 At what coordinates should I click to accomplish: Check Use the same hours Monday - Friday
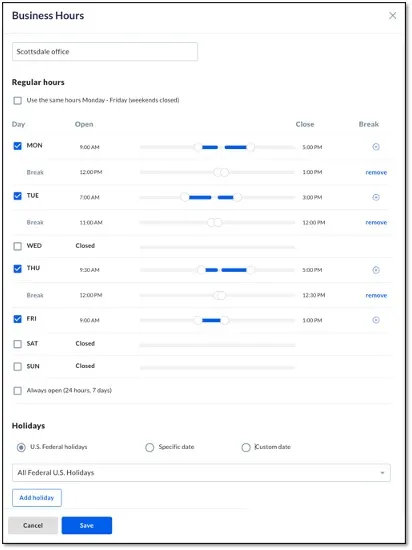click(18, 101)
